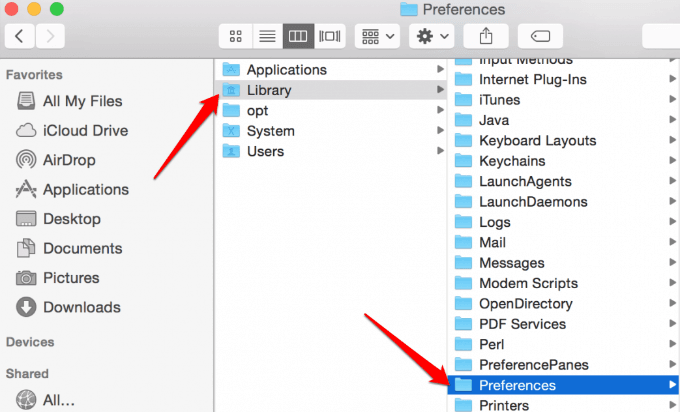Go back with the left chevron button
The width and height of the screenshot is (680, 412).
tap(20, 36)
